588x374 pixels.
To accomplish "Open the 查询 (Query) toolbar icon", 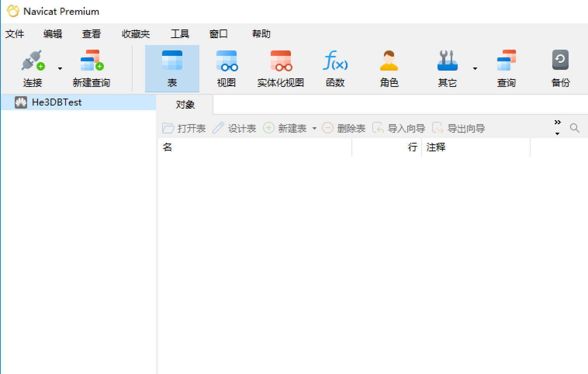I will click(x=506, y=61).
